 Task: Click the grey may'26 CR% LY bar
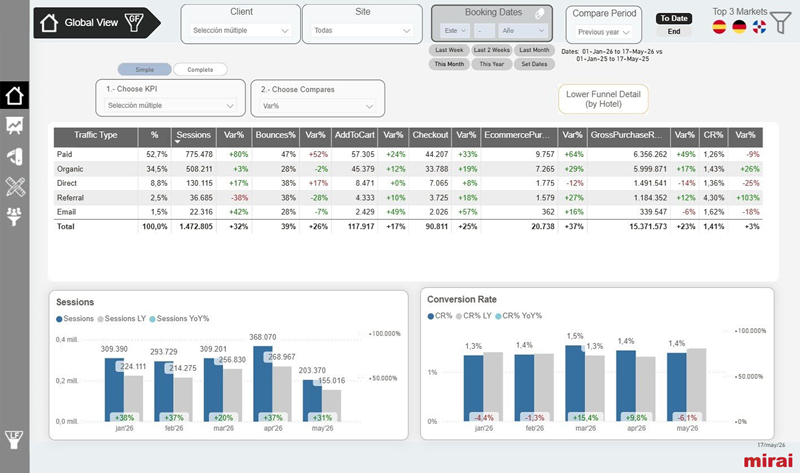click(696, 385)
